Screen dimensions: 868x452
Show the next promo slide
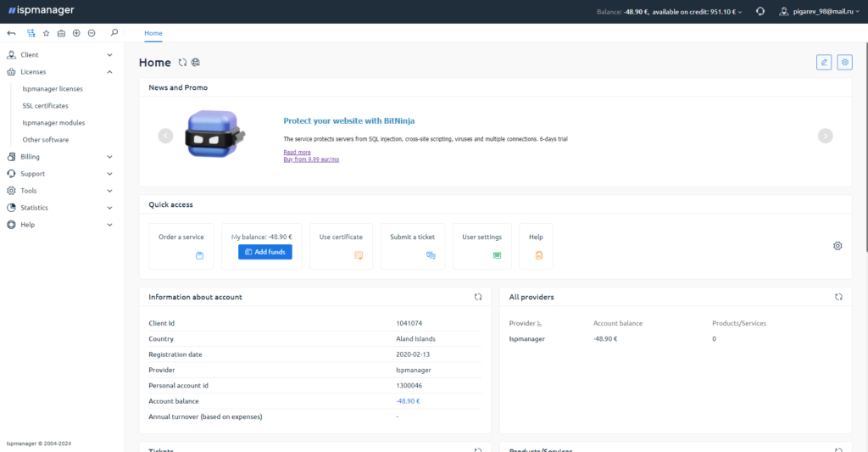[x=826, y=136]
